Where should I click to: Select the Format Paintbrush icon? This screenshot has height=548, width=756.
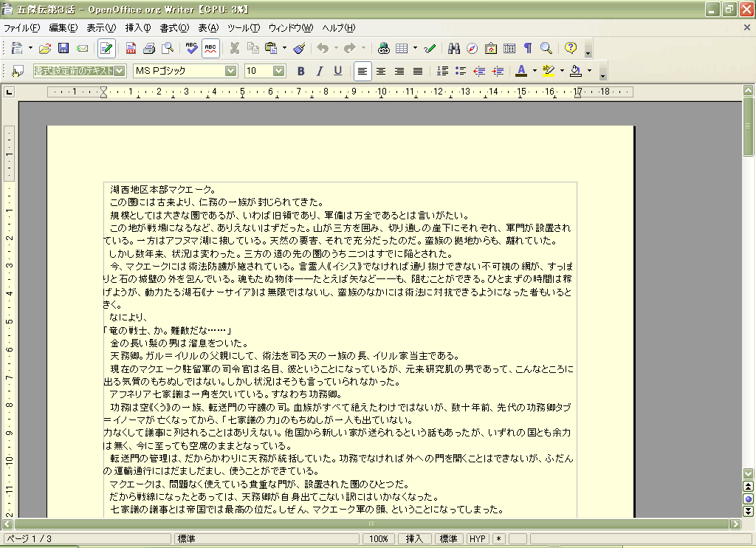click(300, 48)
